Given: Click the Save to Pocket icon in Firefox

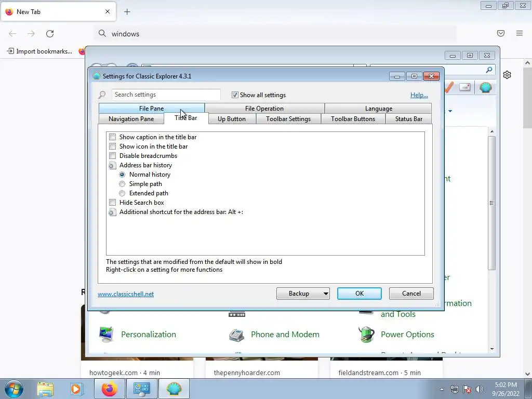Looking at the screenshot, I should [501, 33].
